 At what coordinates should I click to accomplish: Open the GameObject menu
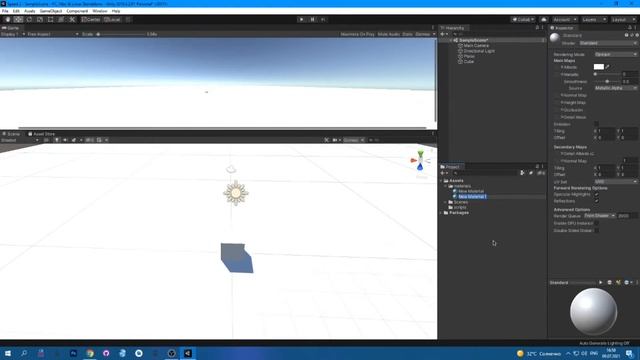coord(51,11)
